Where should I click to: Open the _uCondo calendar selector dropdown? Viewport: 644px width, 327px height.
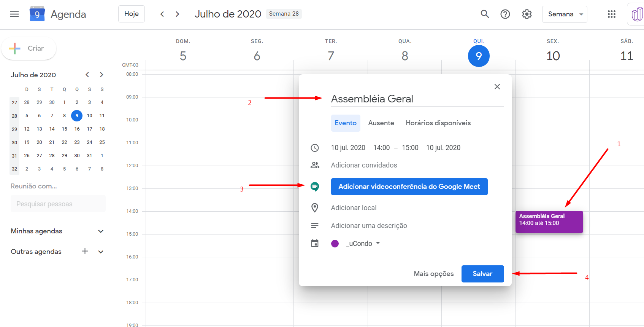[x=363, y=244]
